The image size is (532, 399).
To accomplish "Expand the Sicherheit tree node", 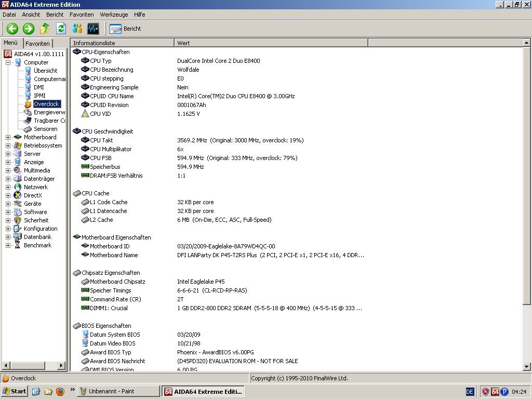I will tap(8, 220).
